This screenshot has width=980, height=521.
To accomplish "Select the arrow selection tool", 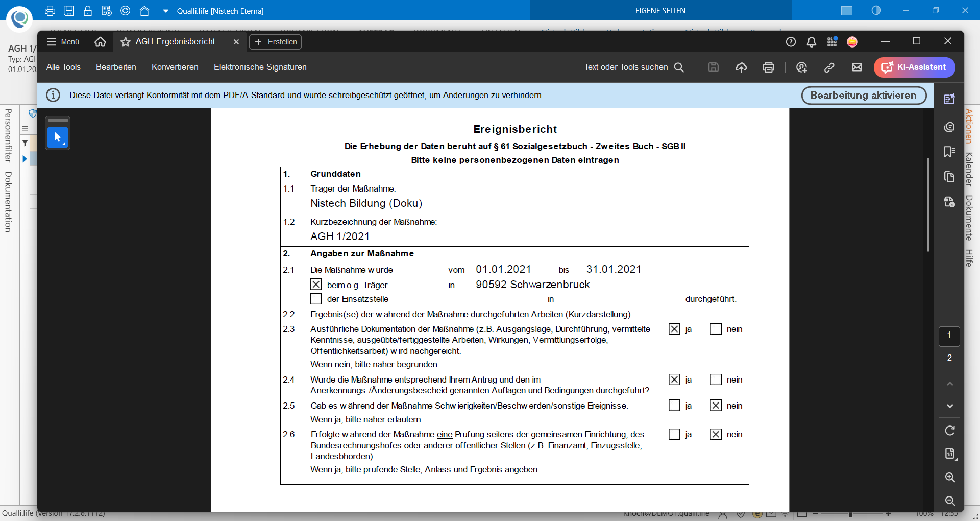I will click(x=58, y=137).
